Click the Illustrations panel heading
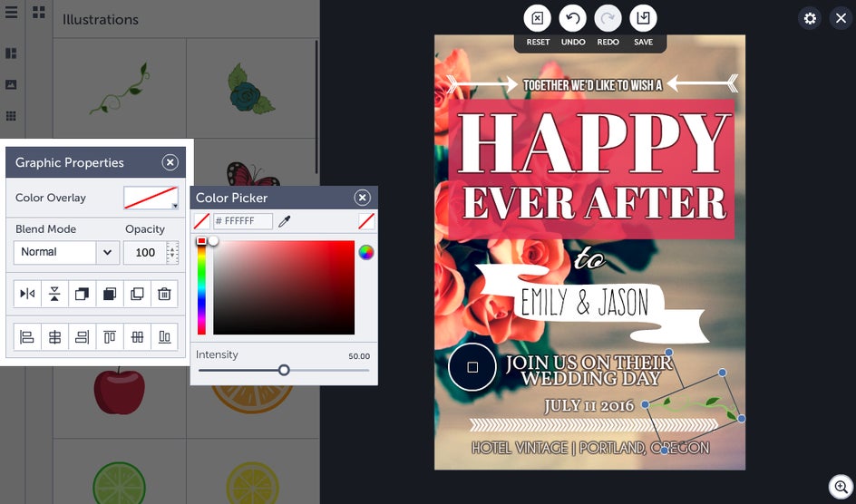 pos(101,20)
